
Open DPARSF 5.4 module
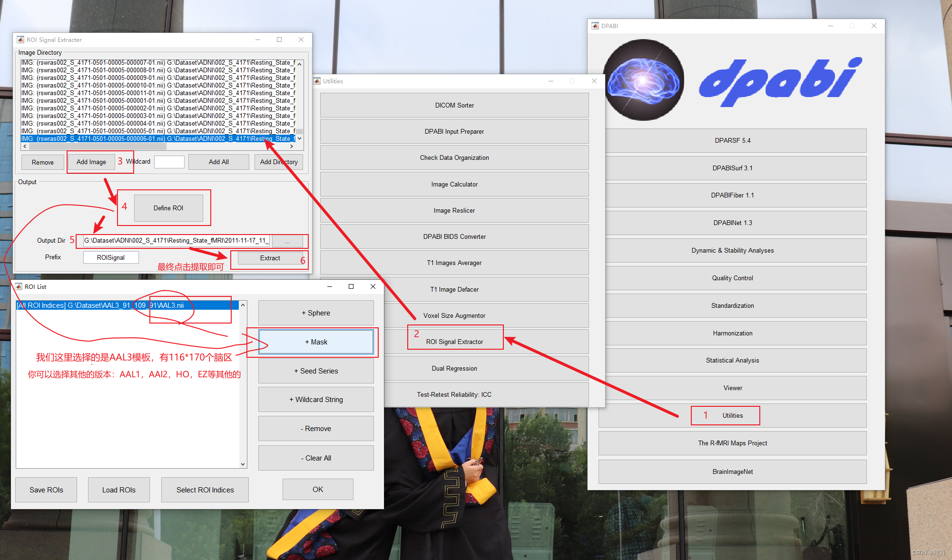[732, 140]
